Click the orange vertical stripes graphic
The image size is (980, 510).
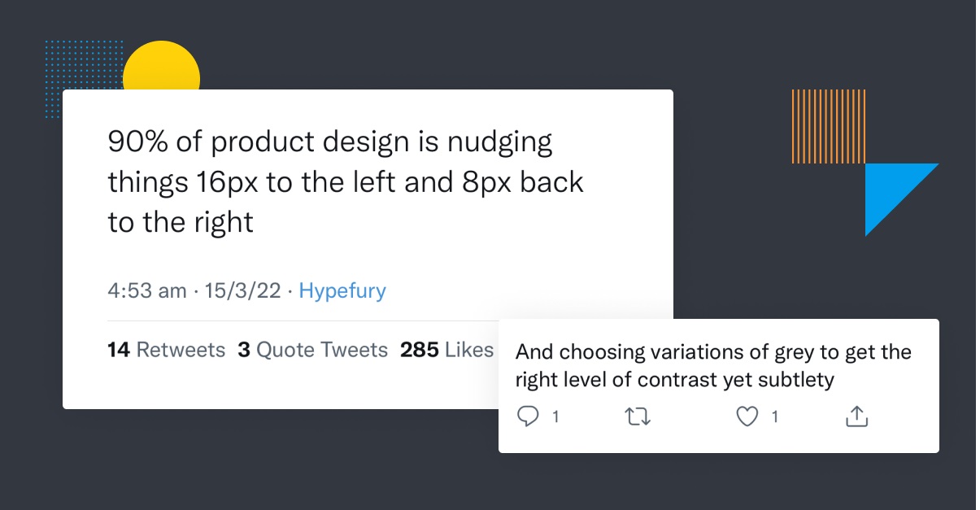(x=828, y=126)
